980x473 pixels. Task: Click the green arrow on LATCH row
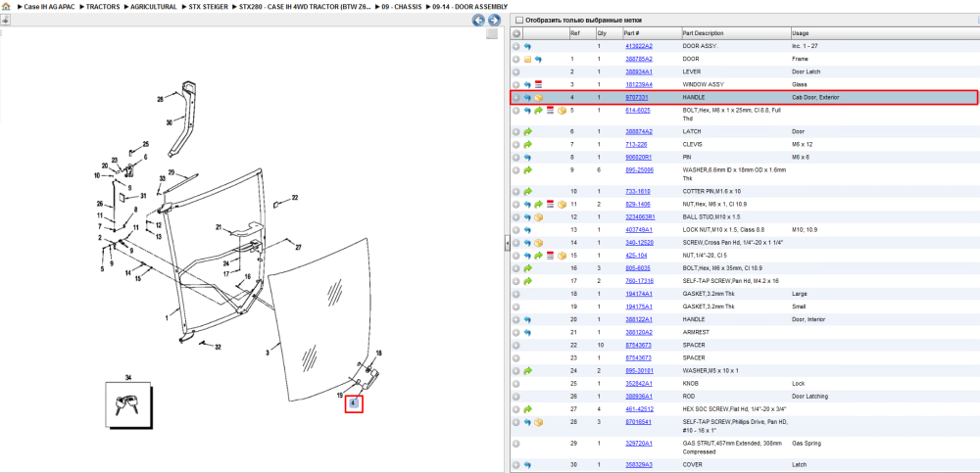(527, 132)
